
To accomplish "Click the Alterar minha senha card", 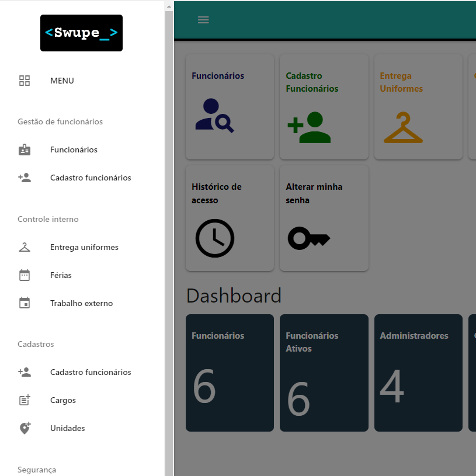I will pos(324,218).
